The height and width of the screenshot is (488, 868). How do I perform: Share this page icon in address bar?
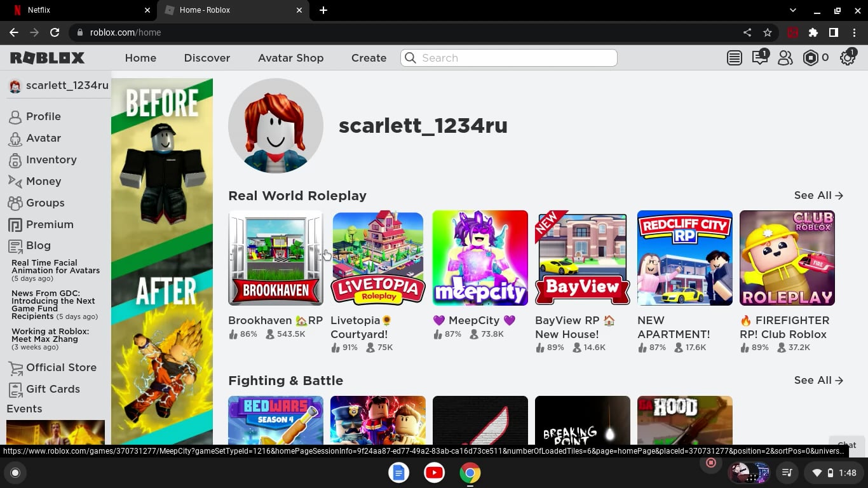point(747,32)
